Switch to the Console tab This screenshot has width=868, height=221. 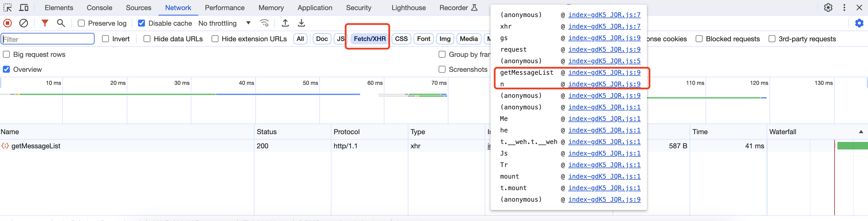tap(99, 8)
